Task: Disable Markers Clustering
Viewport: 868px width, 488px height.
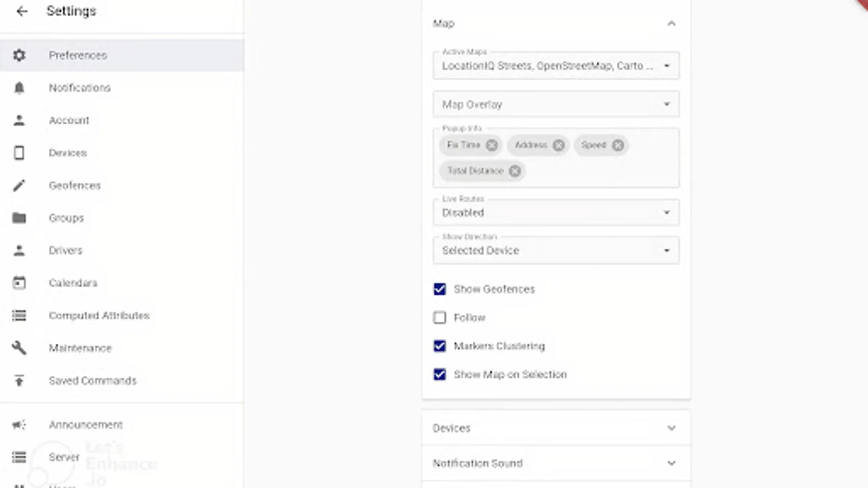Action: pyautogui.click(x=439, y=346)
